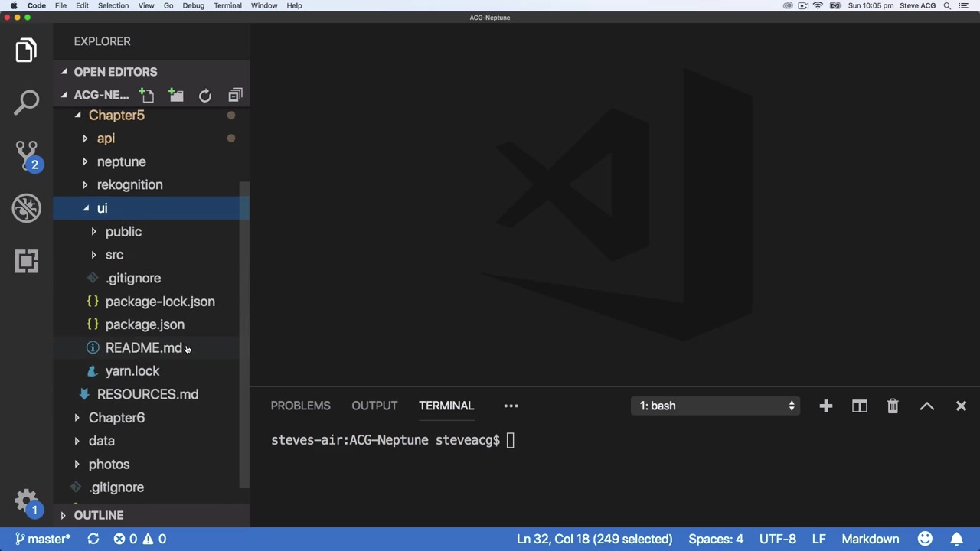
Task: Synchronize changes in status bar
Action: [93, 539]
